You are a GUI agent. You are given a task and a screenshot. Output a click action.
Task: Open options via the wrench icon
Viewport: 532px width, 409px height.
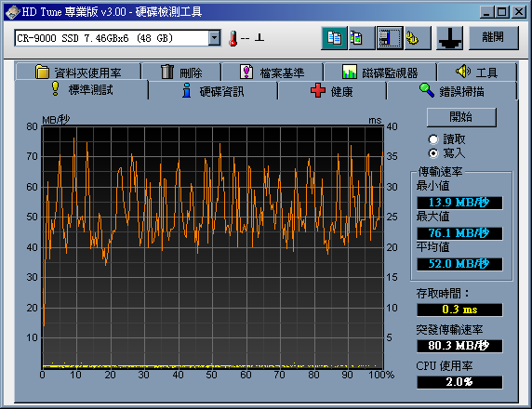point(418,38)
